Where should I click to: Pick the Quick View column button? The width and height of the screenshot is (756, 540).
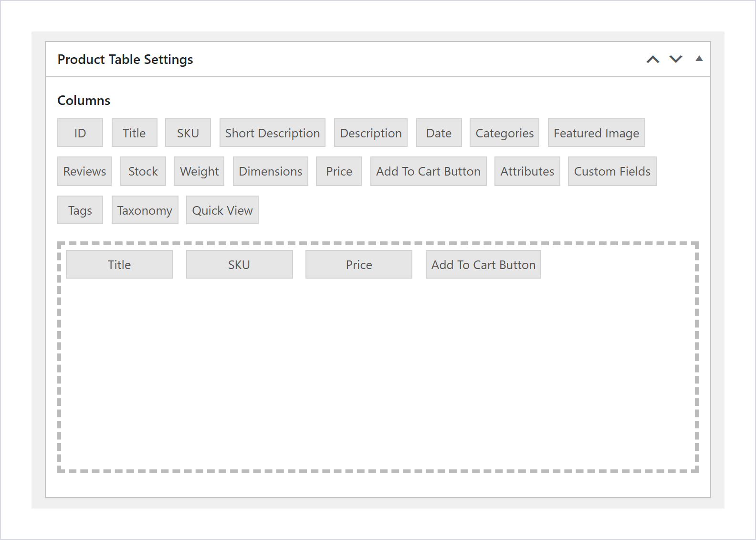(222, 210)
